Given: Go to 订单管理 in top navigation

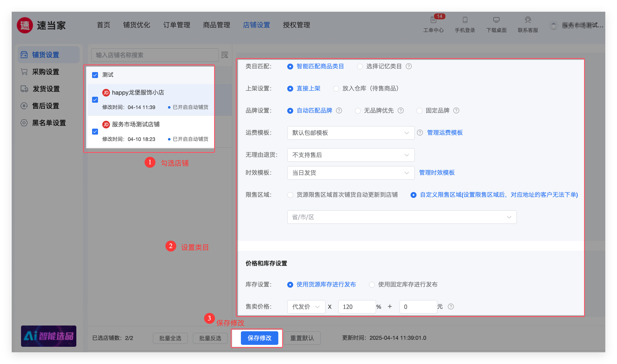Looking at the screenshot, I should [x=176, y=25].
